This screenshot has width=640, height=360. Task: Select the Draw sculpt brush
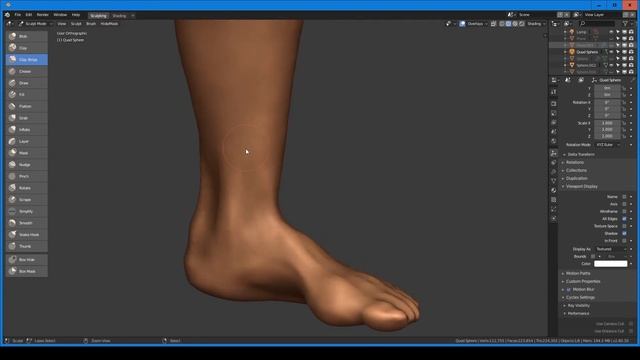[x=27, y=83]
